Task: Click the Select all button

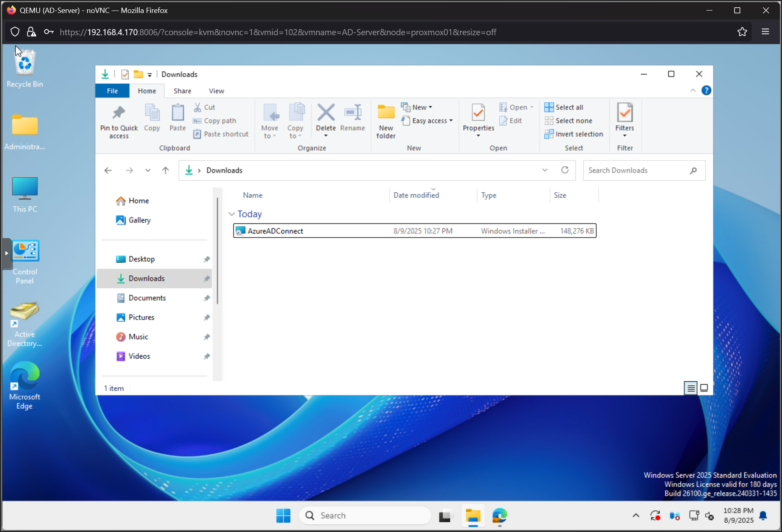Action: [564, 107]
